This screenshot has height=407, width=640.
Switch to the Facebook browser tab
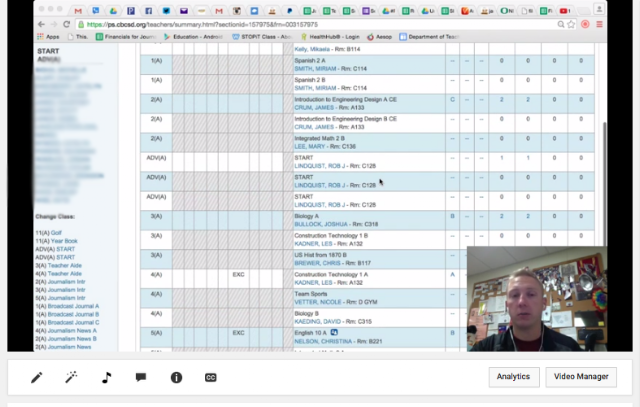[149, 11]
